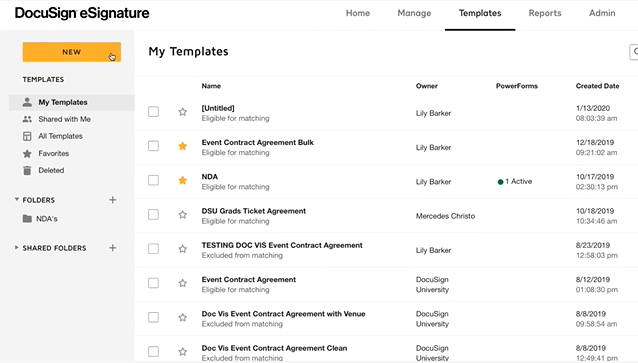
Task: Sort by Created Date column header
Action: [597, 86]
